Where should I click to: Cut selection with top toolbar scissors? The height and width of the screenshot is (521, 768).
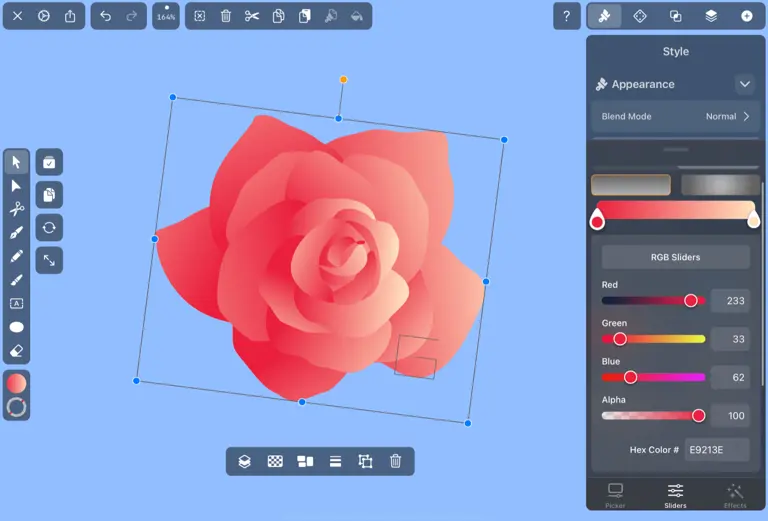tap(252, 16)
